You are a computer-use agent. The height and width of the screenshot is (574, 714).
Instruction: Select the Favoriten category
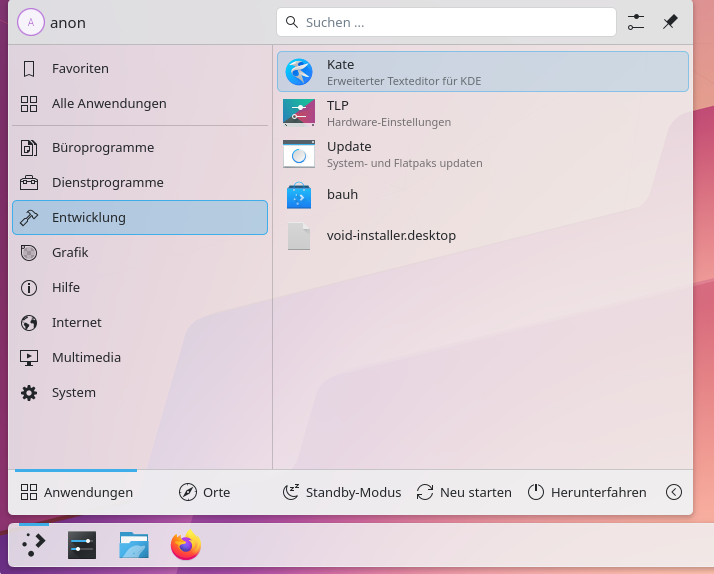[x=140, y=69]
